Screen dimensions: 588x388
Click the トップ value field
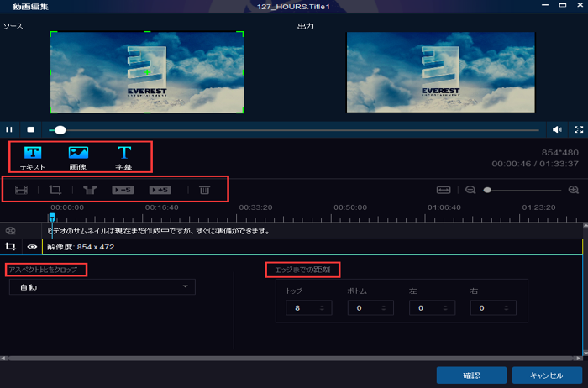click(308, 307)
